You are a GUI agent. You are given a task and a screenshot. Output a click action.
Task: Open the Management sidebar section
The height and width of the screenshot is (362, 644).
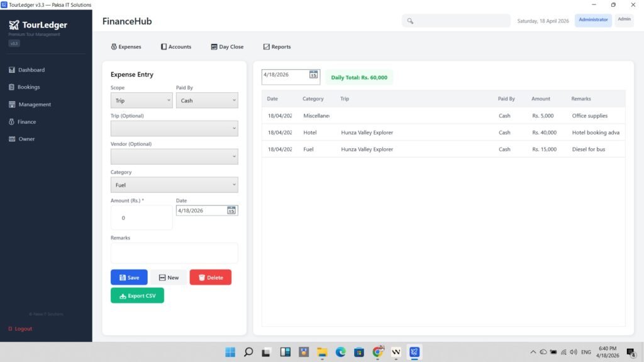click(x=34, y=104)
